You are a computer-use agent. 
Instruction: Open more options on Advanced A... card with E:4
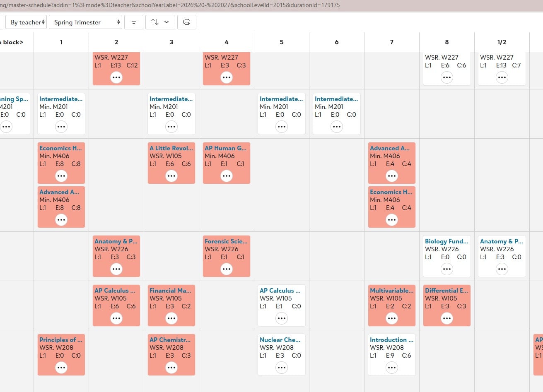point(392,176)
